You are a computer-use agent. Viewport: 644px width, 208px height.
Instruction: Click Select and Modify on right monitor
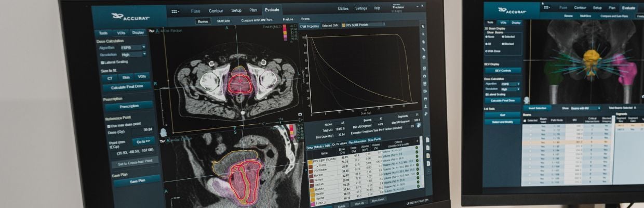[502, 122]
